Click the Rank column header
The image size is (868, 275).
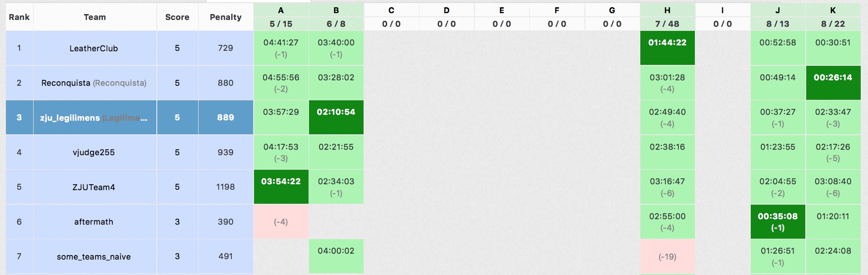tap(19, 17)
